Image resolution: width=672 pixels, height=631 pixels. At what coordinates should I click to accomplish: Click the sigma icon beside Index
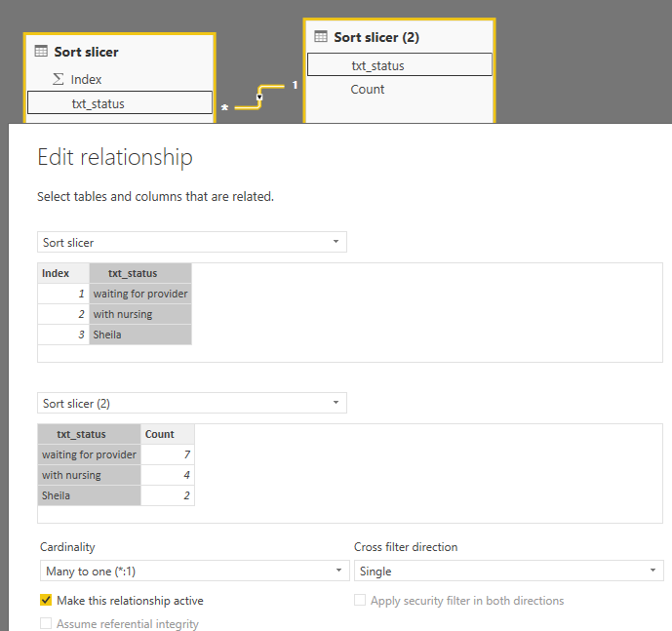(59, 79)
